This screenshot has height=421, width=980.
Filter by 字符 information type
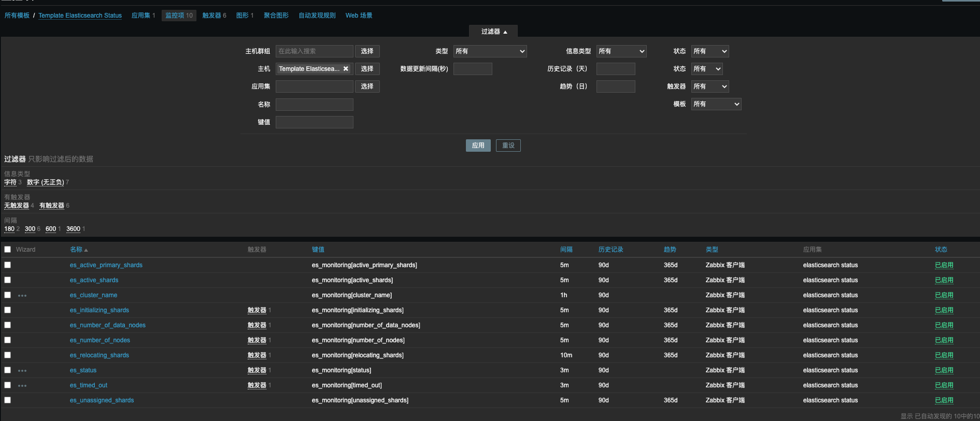pos(10,182)
